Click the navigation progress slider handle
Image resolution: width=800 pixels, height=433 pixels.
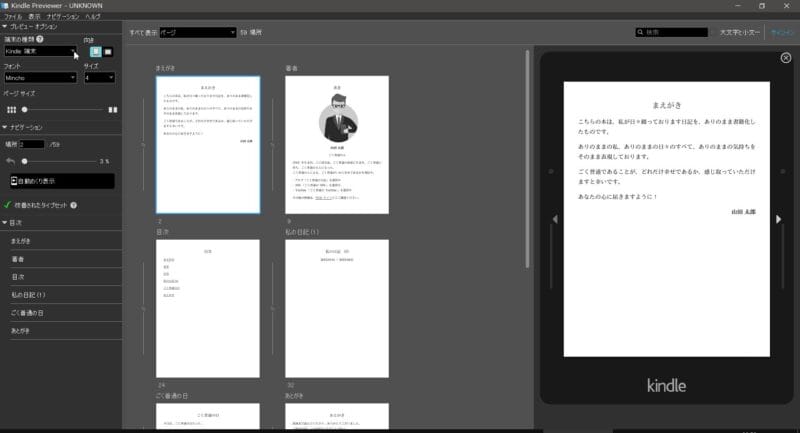(x=24, y=161)
